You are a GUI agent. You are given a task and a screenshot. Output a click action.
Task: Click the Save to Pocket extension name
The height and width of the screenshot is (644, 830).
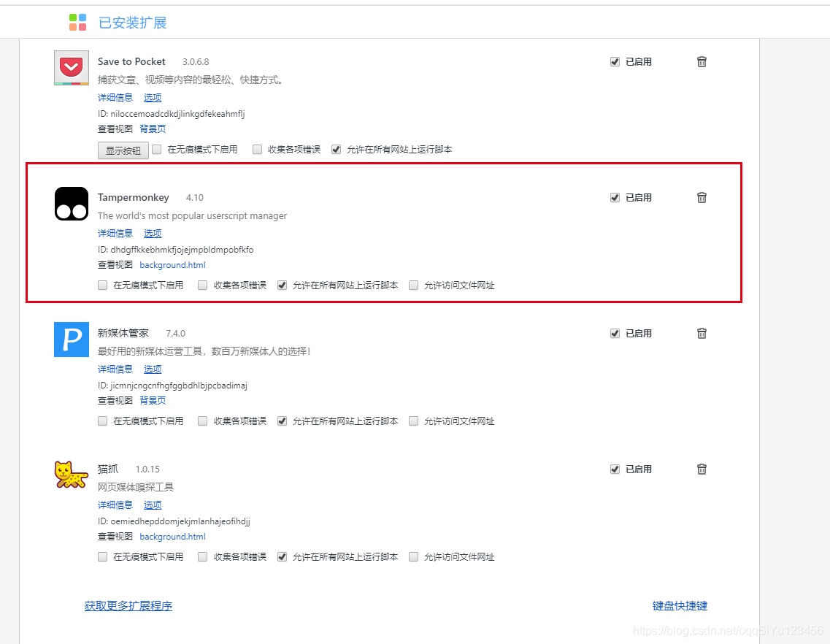click(x=132, y=61)
